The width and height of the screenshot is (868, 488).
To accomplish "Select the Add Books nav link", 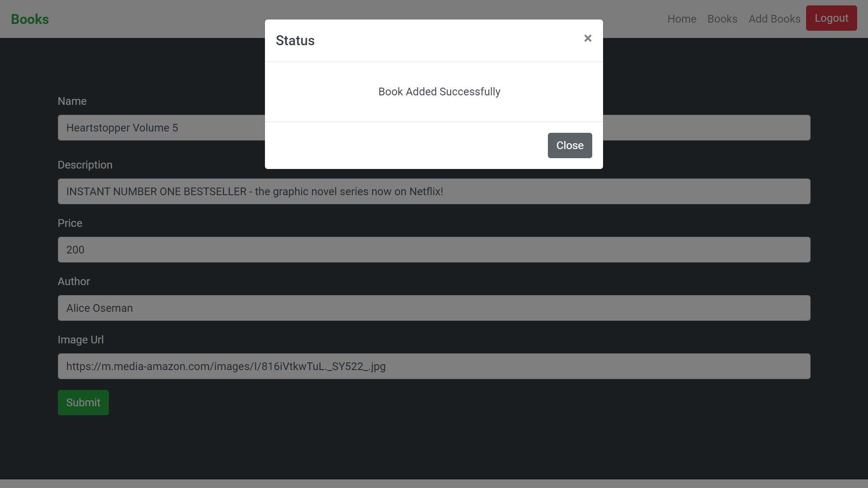I will tap(774, 19).
